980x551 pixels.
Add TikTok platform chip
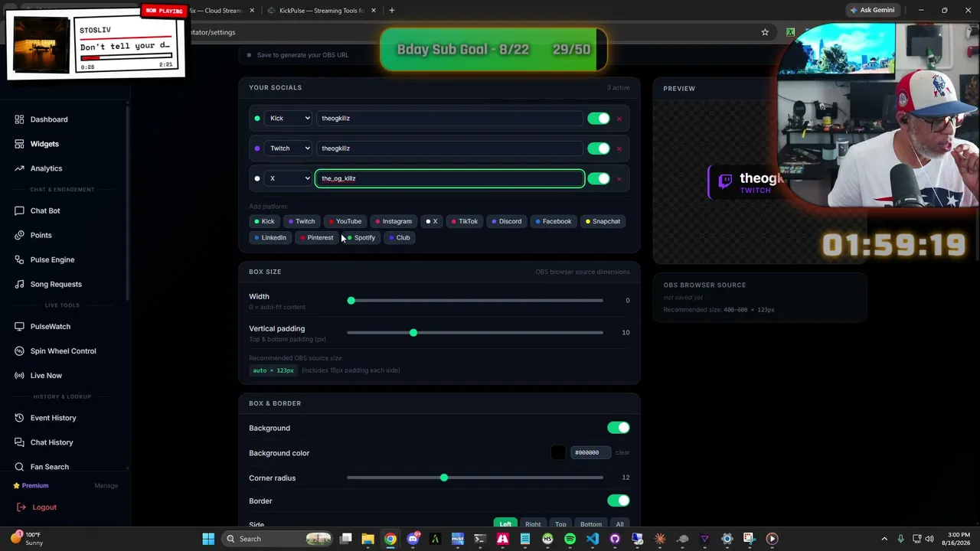tap(464, 221)
